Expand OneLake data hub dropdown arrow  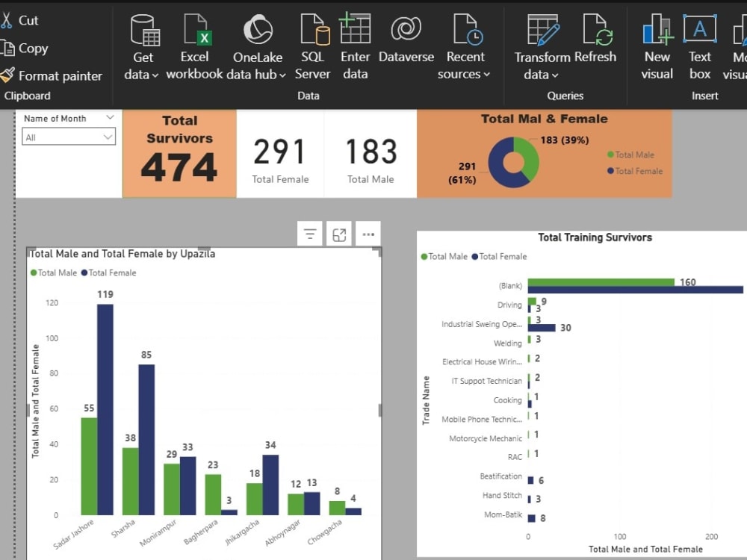point(282,75)
